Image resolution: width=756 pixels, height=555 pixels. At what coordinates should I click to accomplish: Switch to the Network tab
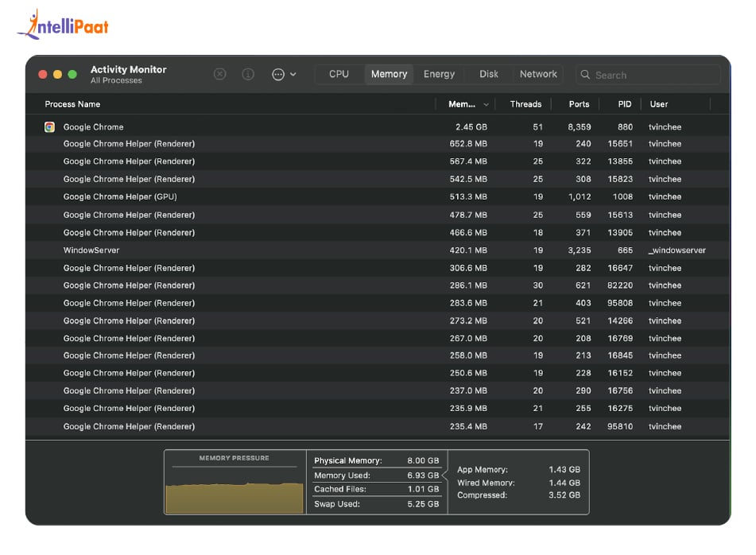[538, 74]
